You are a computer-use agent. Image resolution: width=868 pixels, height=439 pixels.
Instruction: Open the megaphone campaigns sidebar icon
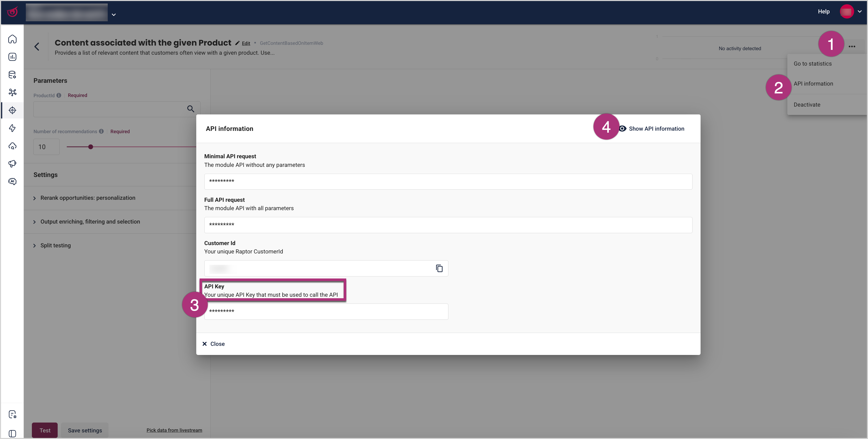(12, 164)
